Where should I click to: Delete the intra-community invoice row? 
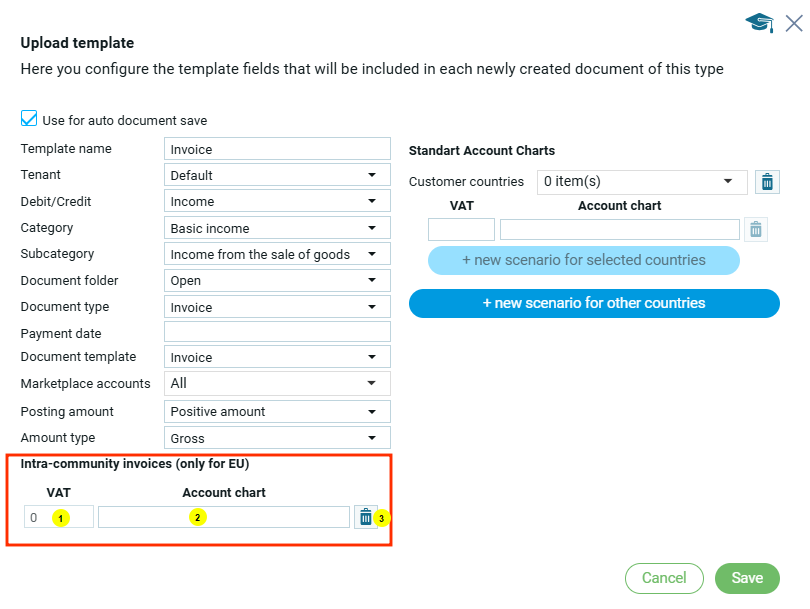(366, 517)
